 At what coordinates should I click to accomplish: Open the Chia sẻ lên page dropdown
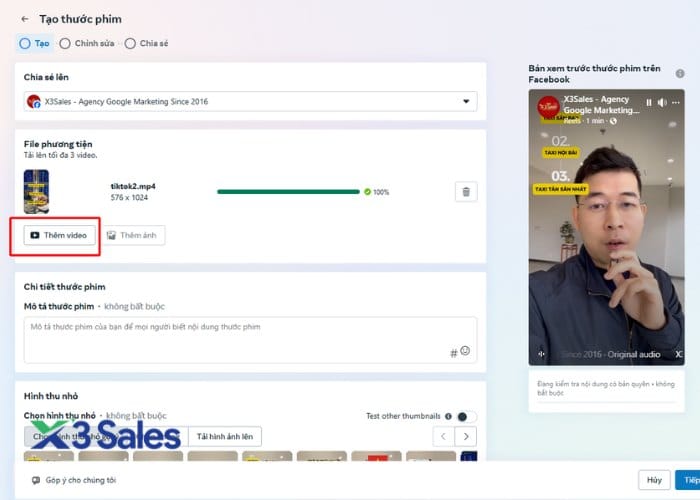click(250, 101)
